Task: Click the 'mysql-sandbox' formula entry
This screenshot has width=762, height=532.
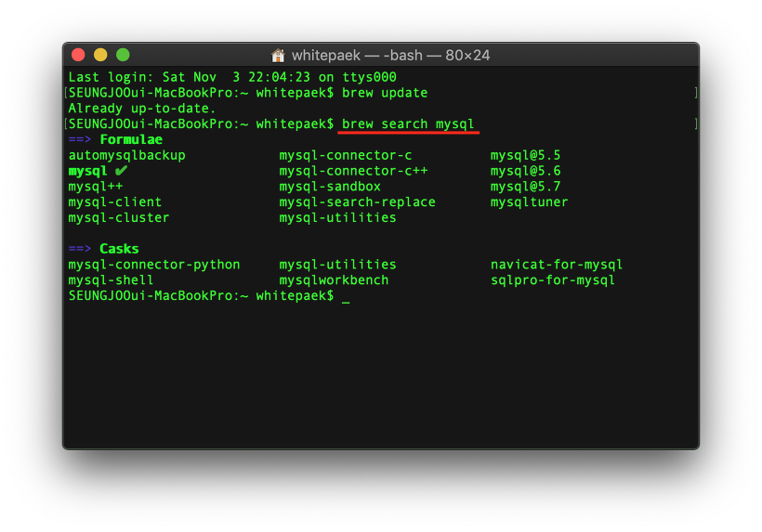Action: tap(330, 187)
